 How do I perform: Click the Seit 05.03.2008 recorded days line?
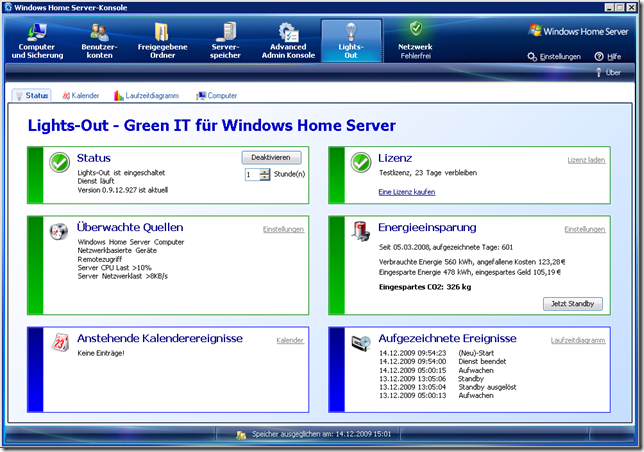[446, 247]
